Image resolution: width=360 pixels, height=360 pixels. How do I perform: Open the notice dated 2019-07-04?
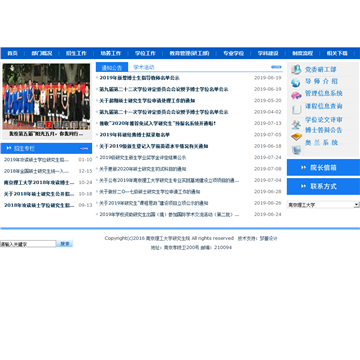point(169,180)
